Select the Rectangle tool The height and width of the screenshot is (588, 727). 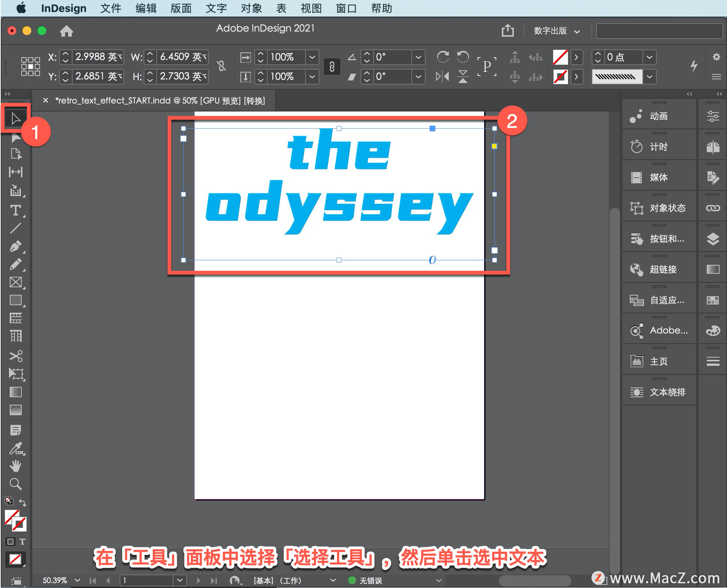point(16,300)
